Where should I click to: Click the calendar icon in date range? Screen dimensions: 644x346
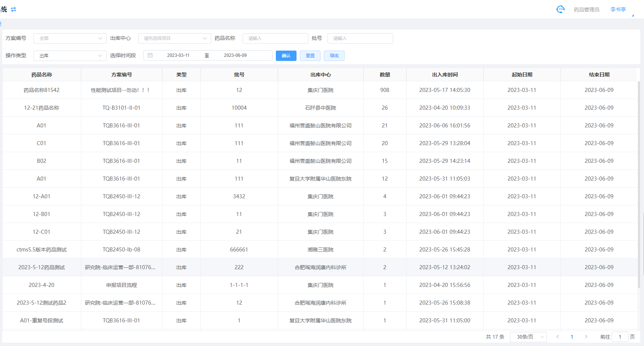click(150, 55)
